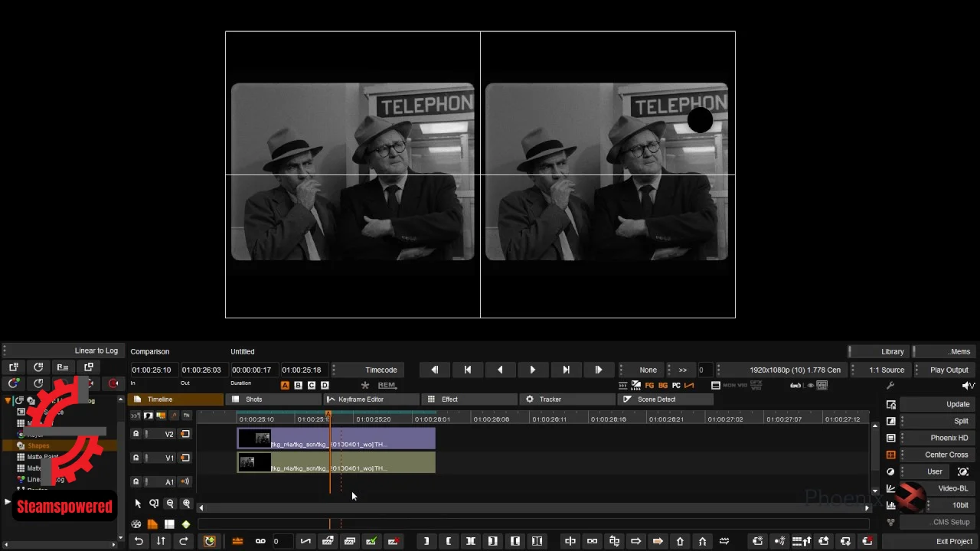The image size is (980, 551).
Task: Open the Effect tab
Action: (470, 399)
